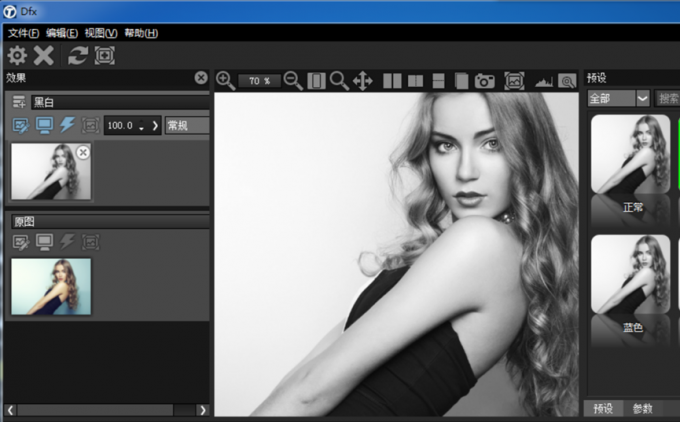The height and width of the screenshot is (422, 680).
Task: Click the 原图 layer label
Action: tap(24, 222)
